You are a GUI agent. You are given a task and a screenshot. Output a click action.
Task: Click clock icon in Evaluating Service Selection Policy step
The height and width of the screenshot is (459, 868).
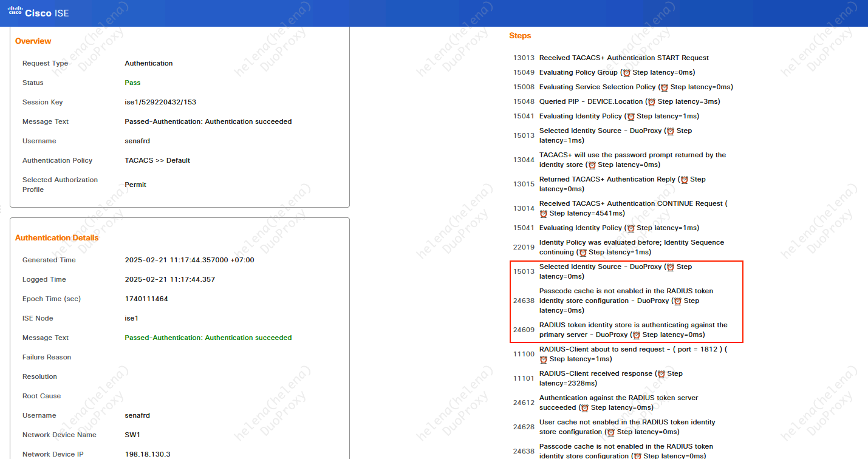coord(665,87)
